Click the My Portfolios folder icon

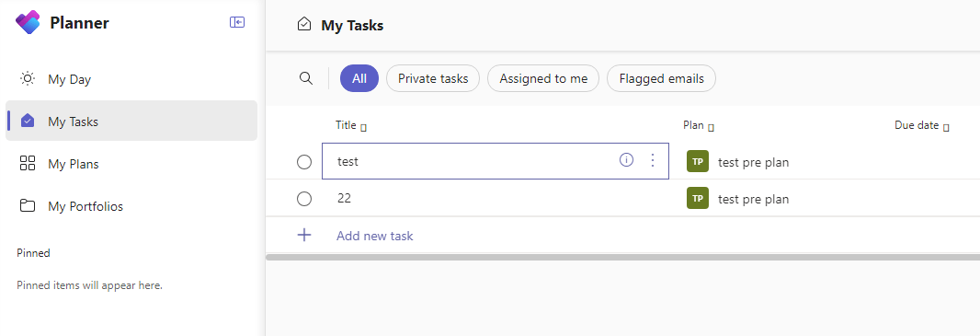pos(28,206)
